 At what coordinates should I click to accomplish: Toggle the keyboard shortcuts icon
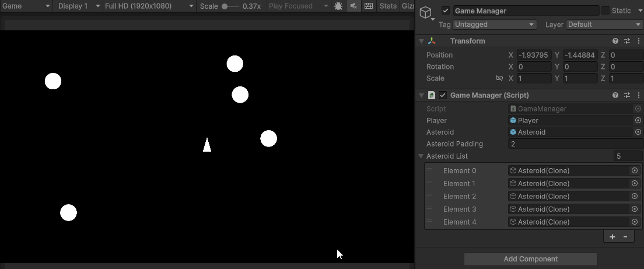(369, 6)
